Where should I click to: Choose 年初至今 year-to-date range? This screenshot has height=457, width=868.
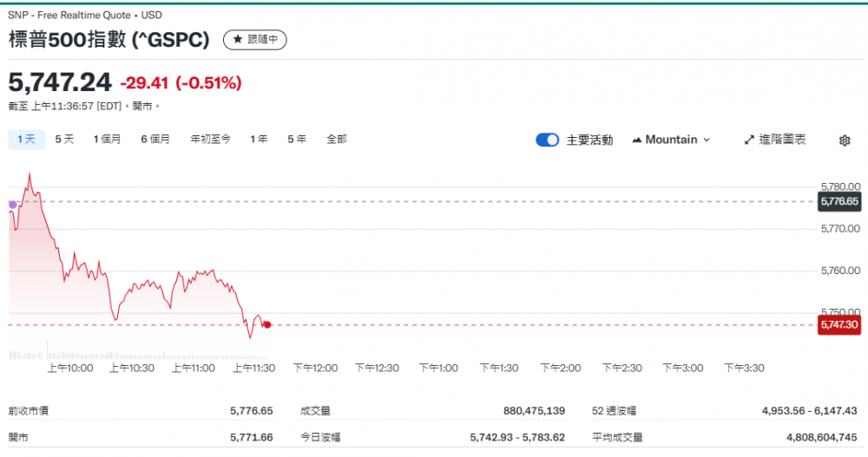coord(210,139)
